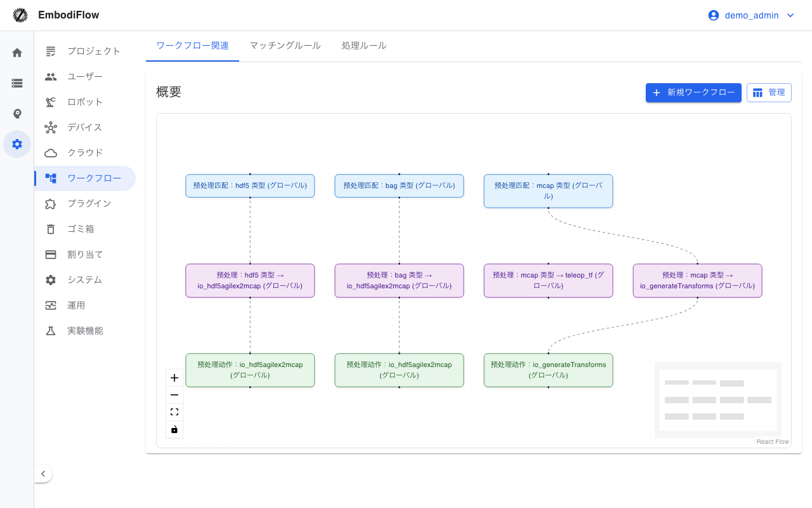Screen dimensions: 812x508
Task: Open クラウド in the side menu
Action: (85, 152)
